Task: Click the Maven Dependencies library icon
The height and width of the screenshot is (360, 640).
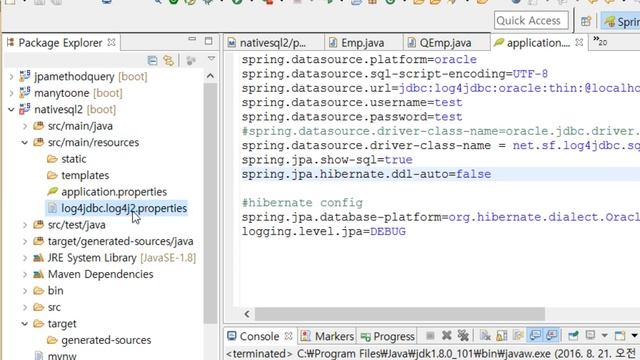Action: (x=38, y=274)
